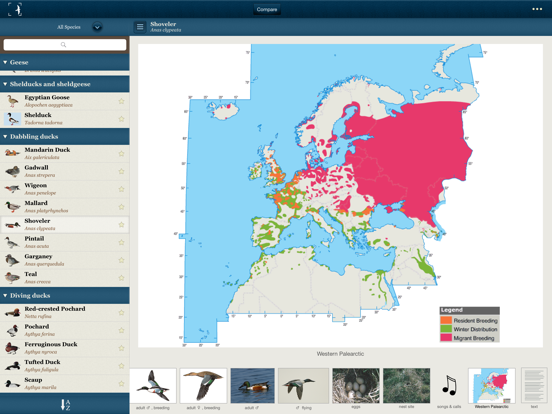This screenshot has width=552, height=414.
Task: Click the Migrant Breeding pink legend swatch
Action: point(446,338)
